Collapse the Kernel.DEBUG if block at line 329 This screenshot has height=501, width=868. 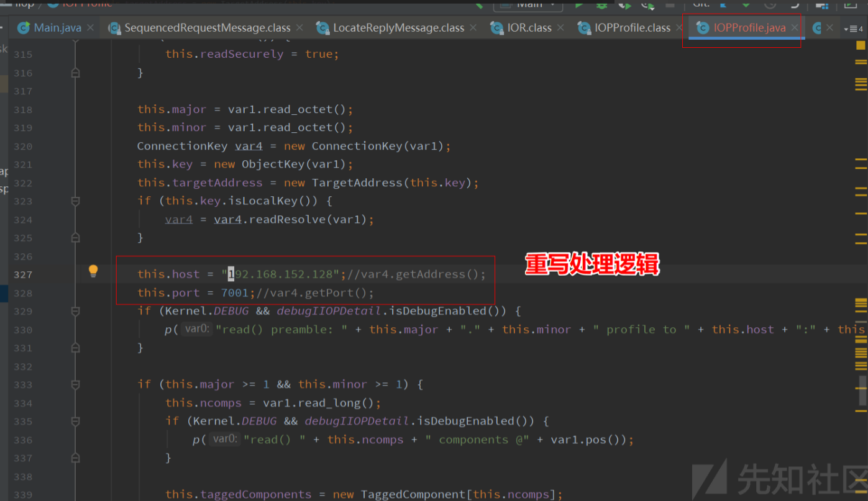coord(75,311)
